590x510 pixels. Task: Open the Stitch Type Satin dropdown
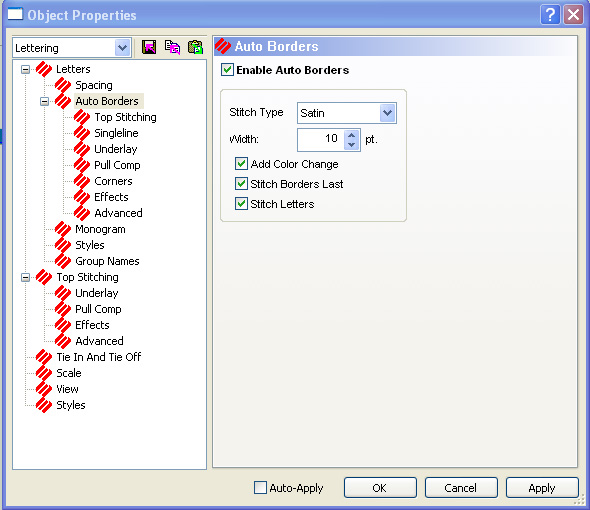click(x=388, y=113)
